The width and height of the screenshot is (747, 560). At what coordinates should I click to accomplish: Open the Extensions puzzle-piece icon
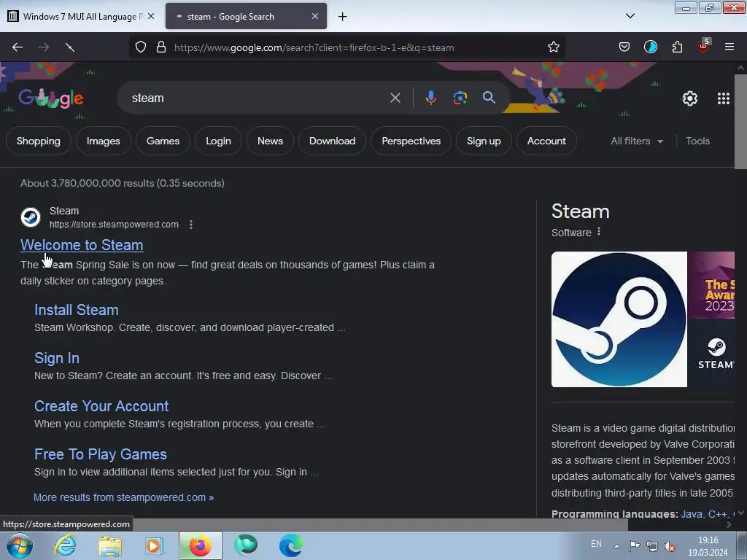pos(677,47)
